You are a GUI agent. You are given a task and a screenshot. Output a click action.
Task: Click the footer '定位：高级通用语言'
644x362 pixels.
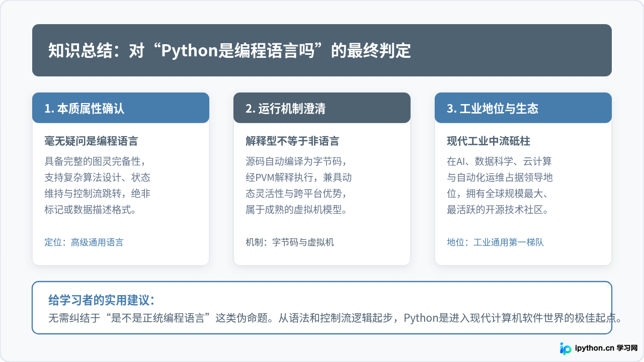point(84,242)
